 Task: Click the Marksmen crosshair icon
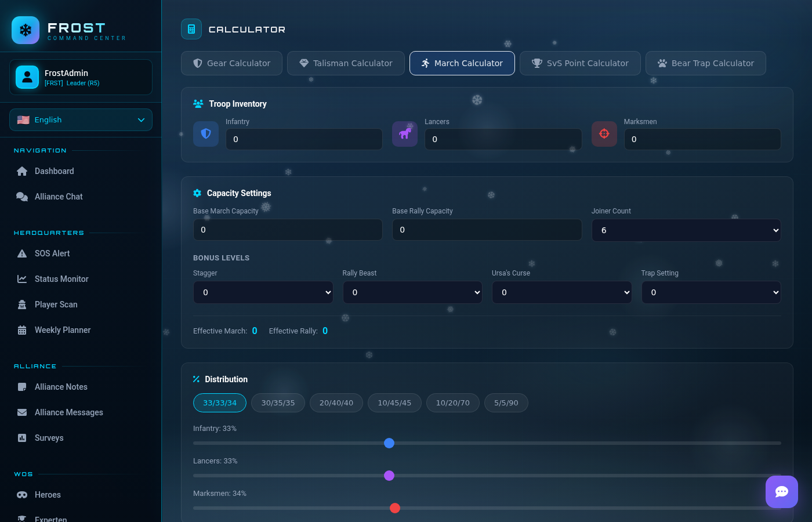pos(604,134)
